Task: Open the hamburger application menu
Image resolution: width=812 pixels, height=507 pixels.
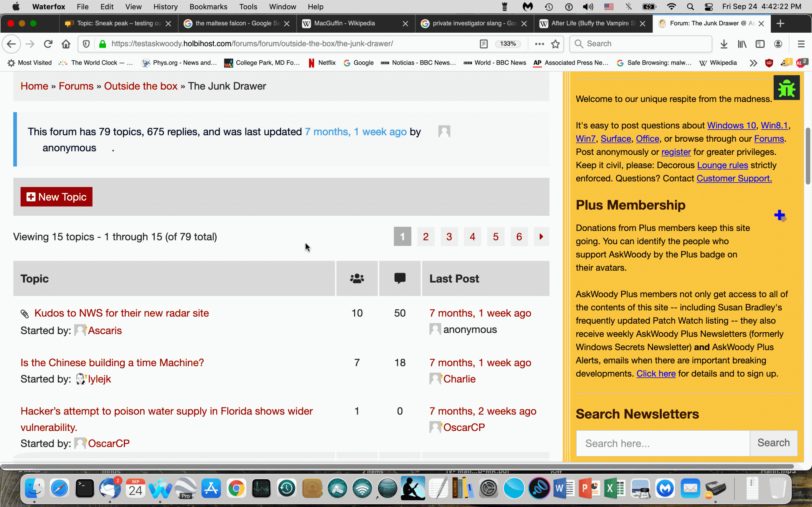Action: (801, 44)
